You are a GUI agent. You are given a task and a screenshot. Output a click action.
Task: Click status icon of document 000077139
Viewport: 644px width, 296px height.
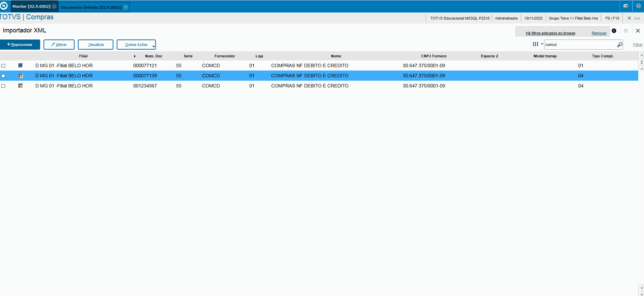click(21, 76)
